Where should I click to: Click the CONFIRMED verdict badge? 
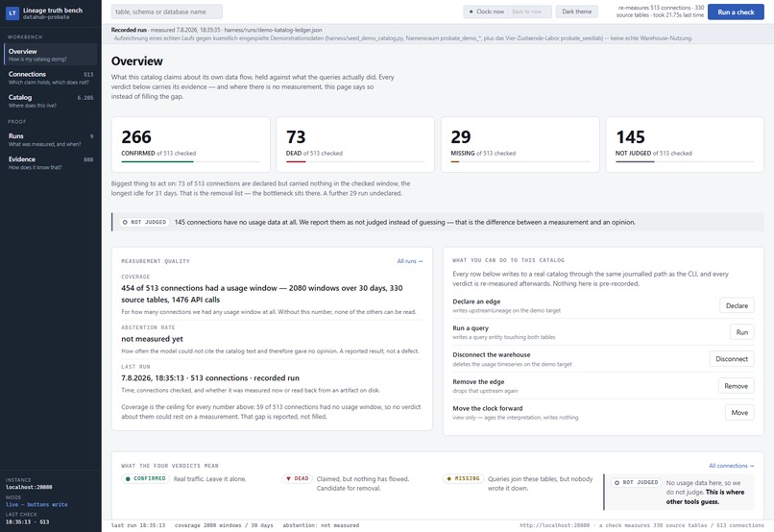[146, 478]
